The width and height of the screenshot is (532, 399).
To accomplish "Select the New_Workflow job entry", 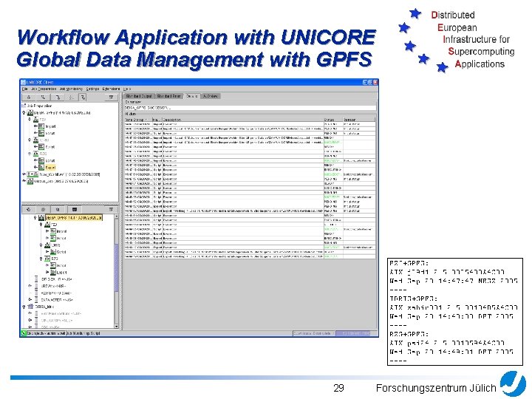I will (x=69, y=174).
